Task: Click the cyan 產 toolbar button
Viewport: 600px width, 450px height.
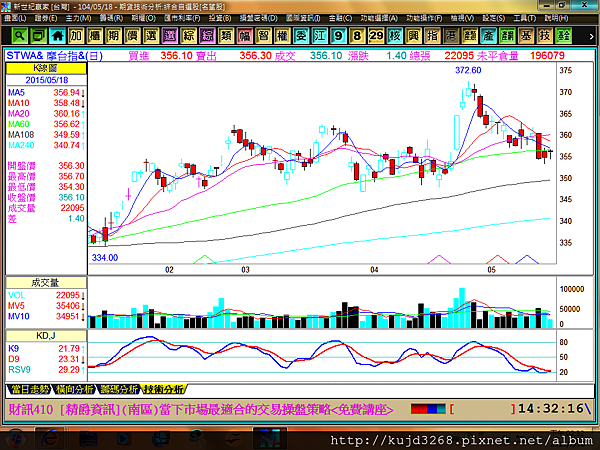Action: (489, 36)
